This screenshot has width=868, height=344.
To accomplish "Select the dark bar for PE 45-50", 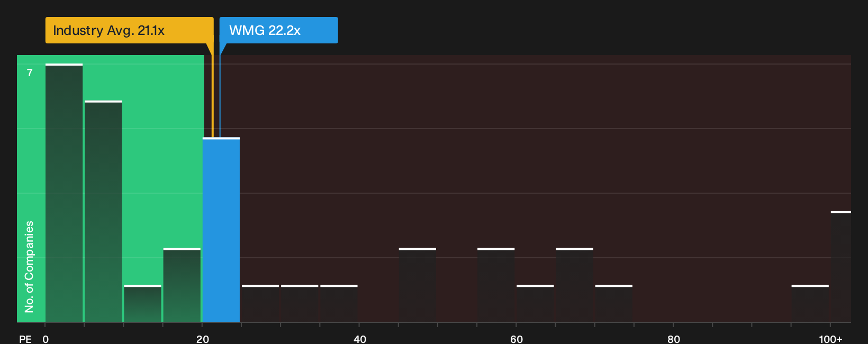I will [418, 285].
